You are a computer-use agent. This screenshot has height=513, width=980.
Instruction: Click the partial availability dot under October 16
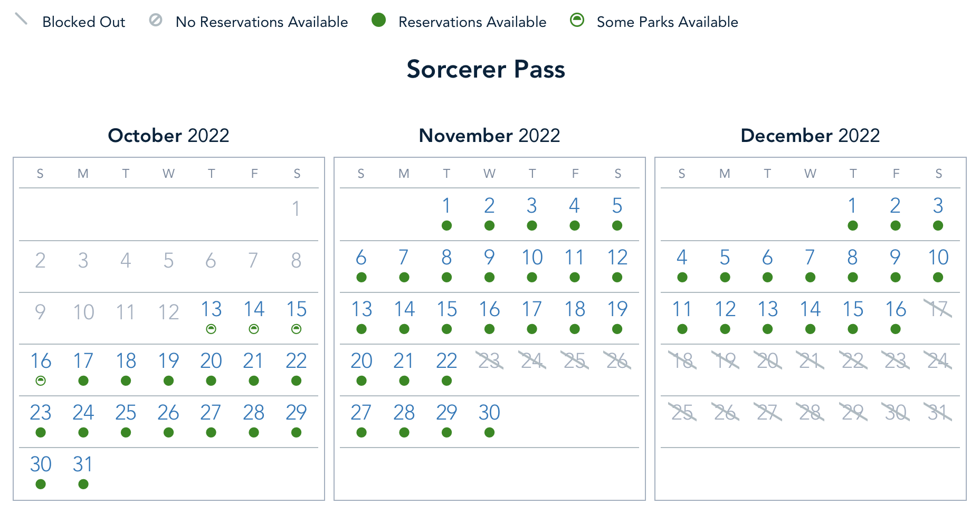pyautogui.click(x=41, y=381)
